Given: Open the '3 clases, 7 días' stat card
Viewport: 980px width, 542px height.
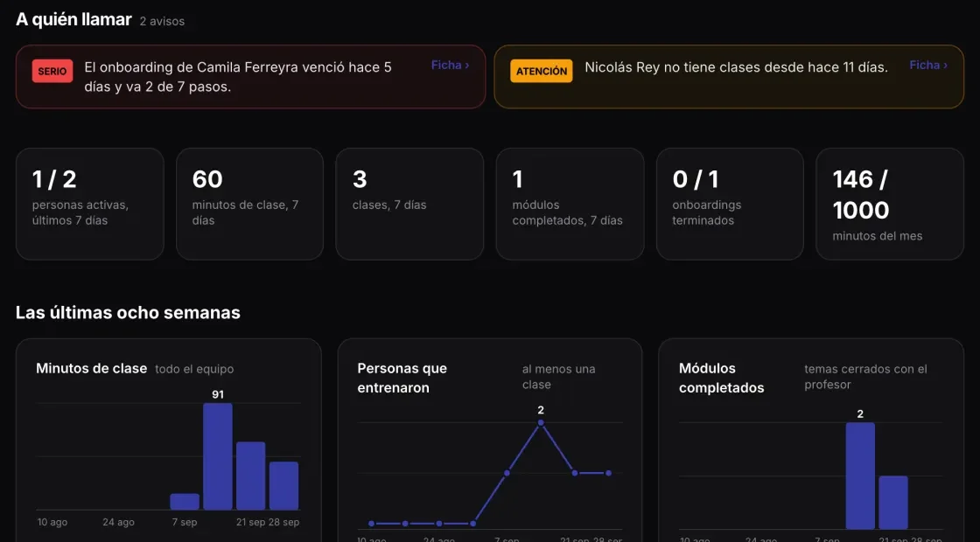Looking at the screenshot, I should coord(410,204).
